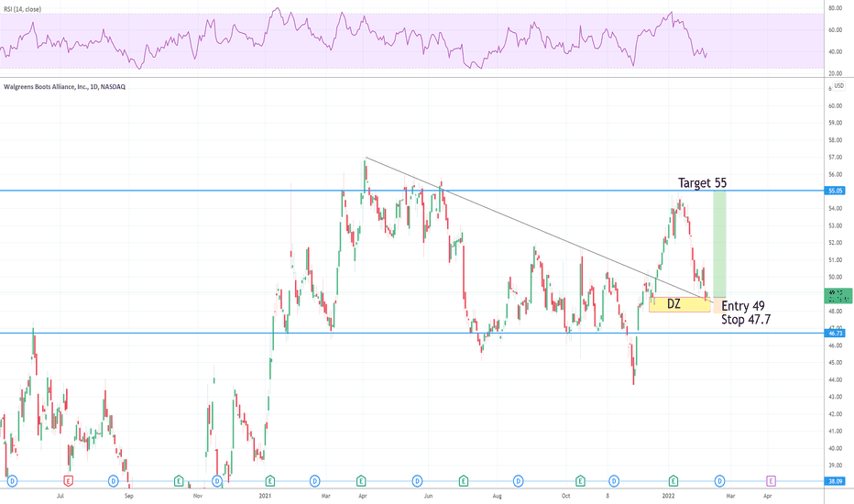Click the 41.00 label on price axis
The image size is (854, 504).
click(835, 431)
